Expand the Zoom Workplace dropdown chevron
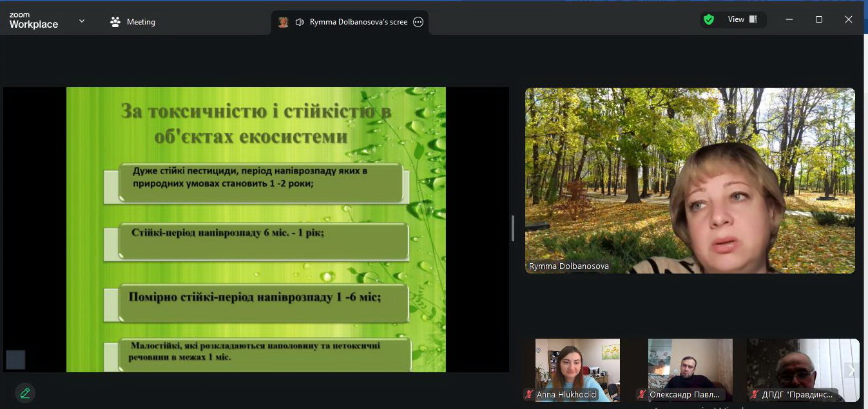The height and width of the screenshot is (409, 868). coord(82,21)
